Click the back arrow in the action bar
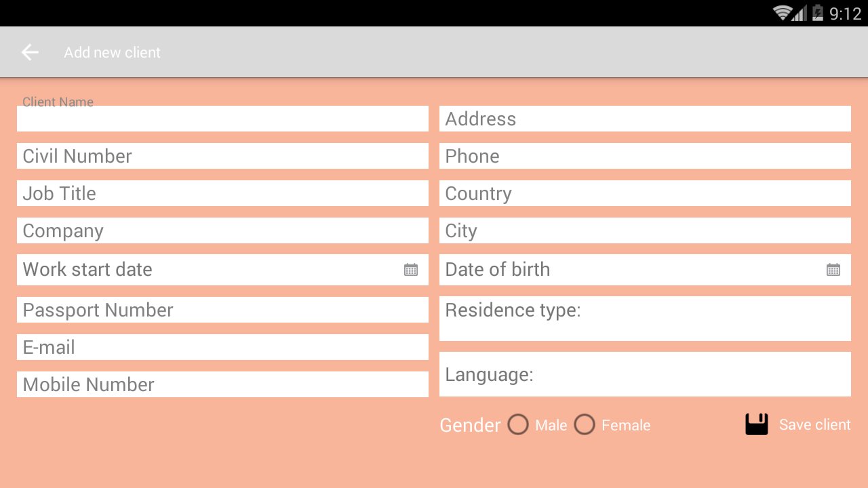Screen dimensions: 868x488 [30, 52]
